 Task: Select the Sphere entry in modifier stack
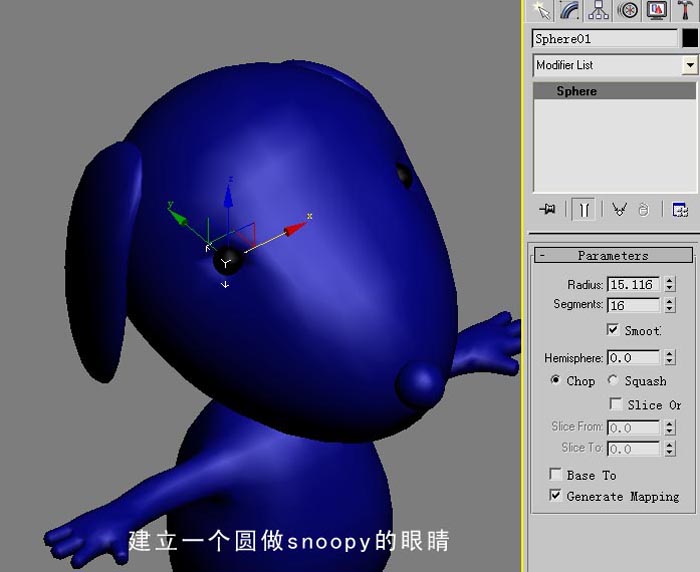coord(614,91)
